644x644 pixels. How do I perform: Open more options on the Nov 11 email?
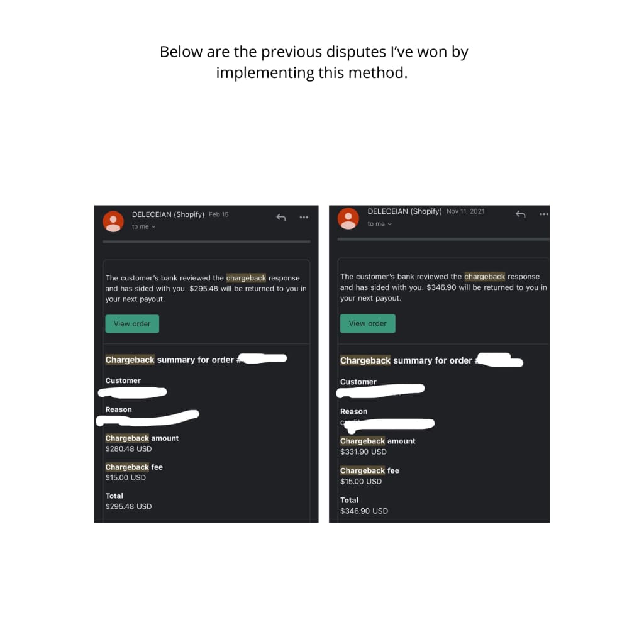pyautogui.click(x=543, y=214)
